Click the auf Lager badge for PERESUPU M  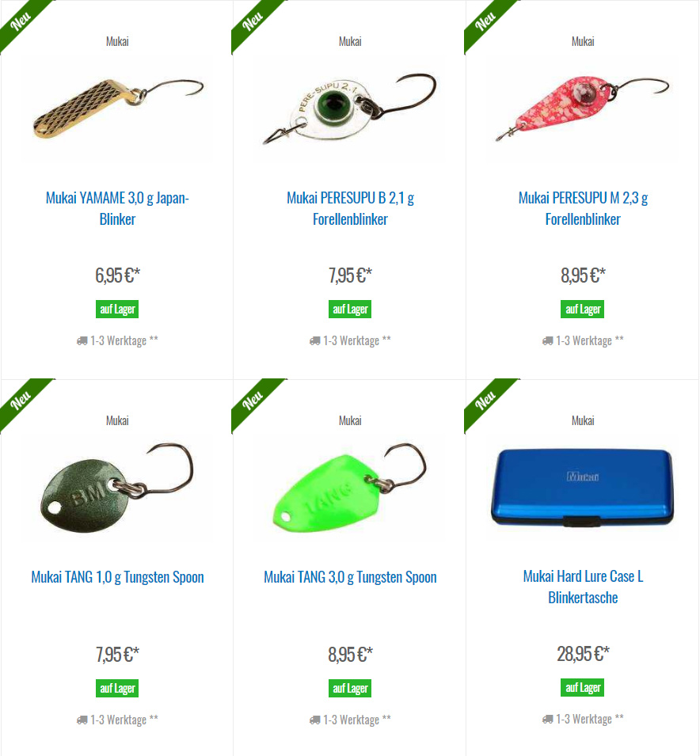582,309
